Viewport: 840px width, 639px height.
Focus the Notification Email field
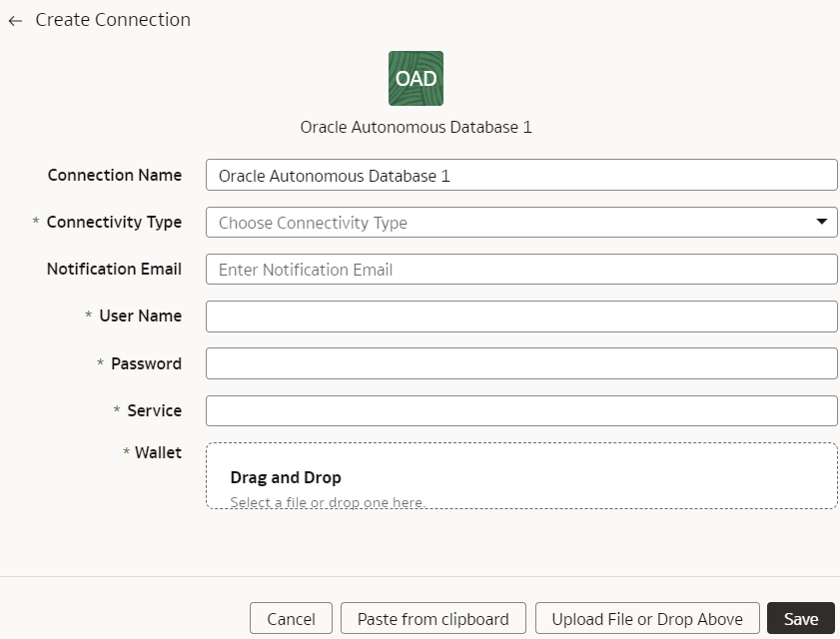[x=521, y=269]
